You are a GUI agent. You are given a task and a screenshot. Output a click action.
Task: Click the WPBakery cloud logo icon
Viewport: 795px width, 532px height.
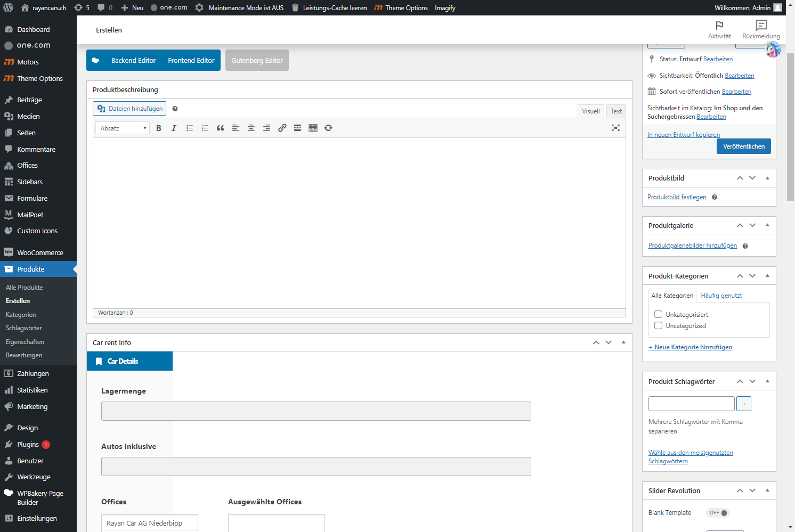95,60
